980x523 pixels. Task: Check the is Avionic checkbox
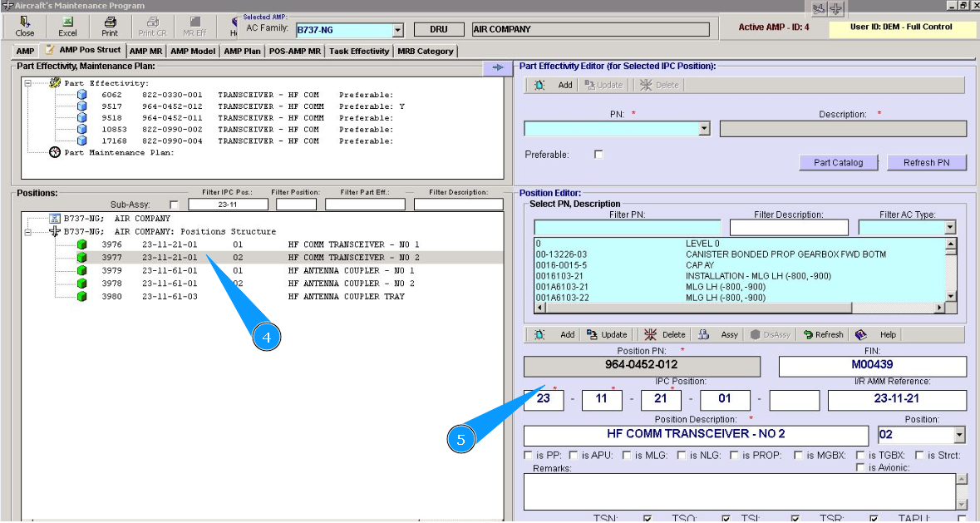pos(861,467)
